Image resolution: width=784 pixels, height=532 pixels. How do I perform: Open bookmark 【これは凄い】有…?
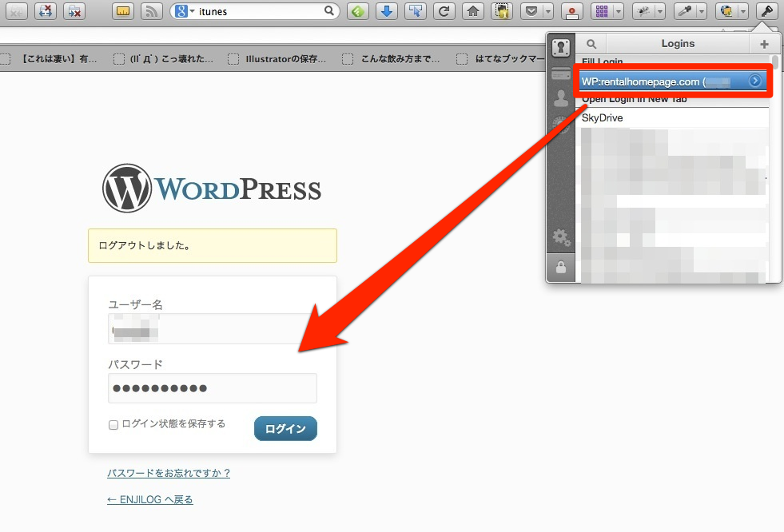[x=58, y=59]
